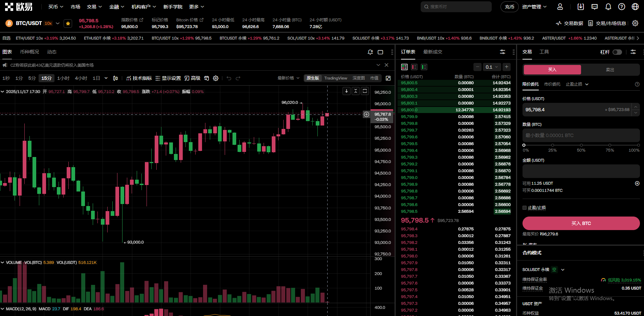Toggle the 杠杆 leverage switch
The width and height of the screenshot is (644, 316).
617,52
